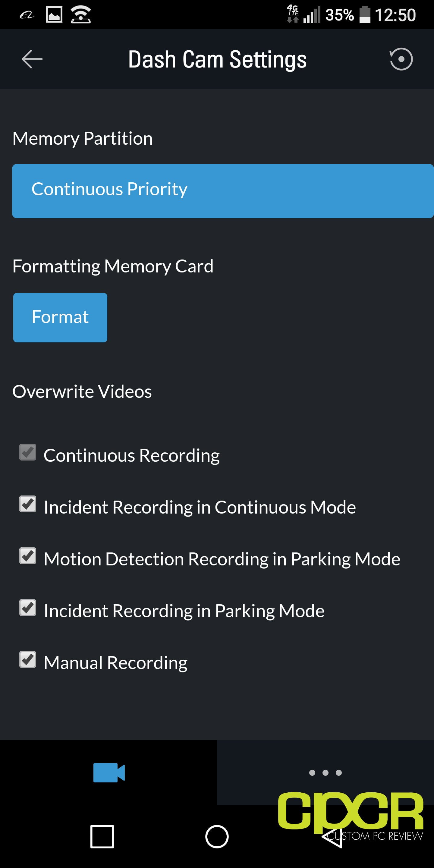This screenshot has width=434, height=868.
Task: Uncheck the Manual Recording checkbox
Action: pos(28,660)
